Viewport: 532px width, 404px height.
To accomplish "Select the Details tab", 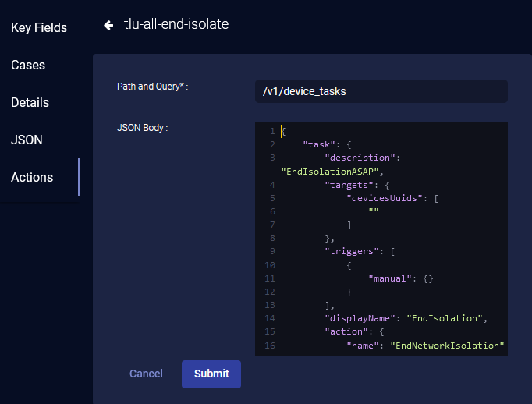I will coord(30,103).
